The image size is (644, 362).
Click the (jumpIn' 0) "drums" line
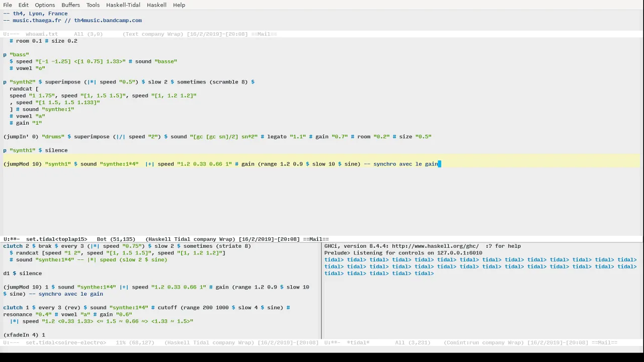(x=217, y=137)
